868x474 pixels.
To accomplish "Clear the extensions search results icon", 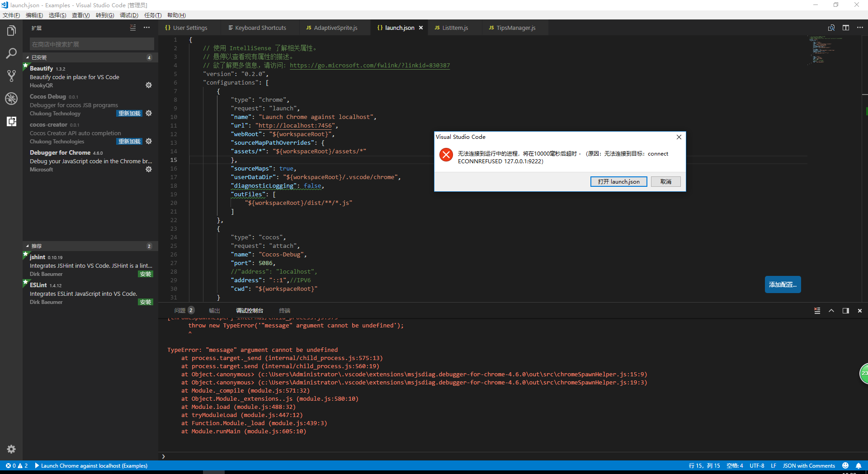I will [133, 28].
